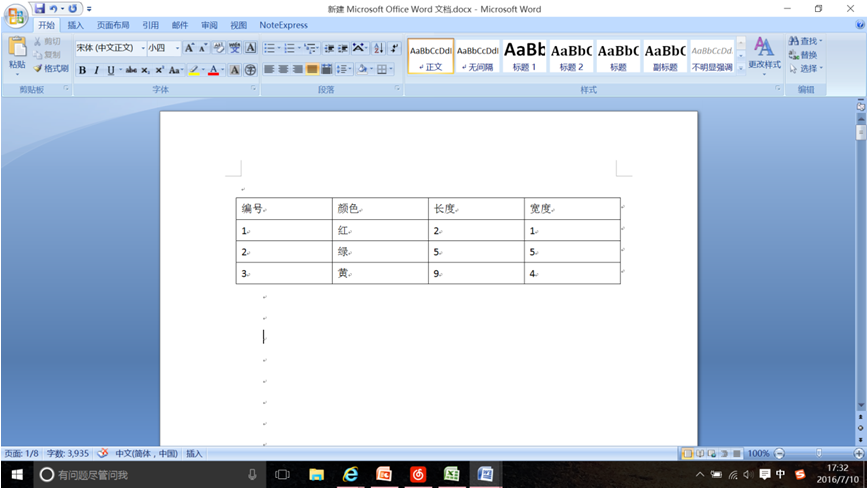Center align the text
Viewport: 868px width, 489px height.
click(x=283, y=69)
